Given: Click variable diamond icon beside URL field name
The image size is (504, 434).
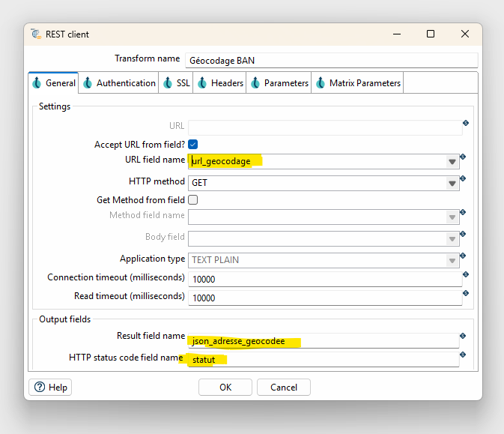Looking at the screenshot, I should coord(463,157).
